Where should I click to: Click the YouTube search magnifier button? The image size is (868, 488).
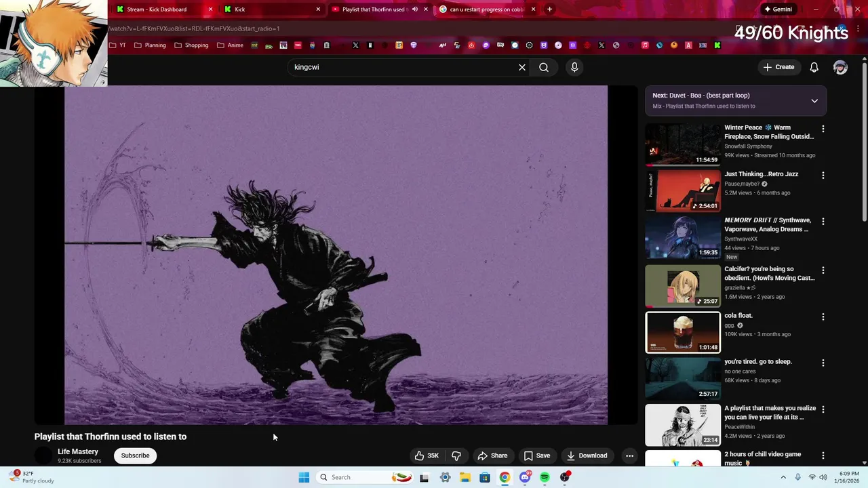(x=544, y=67)
